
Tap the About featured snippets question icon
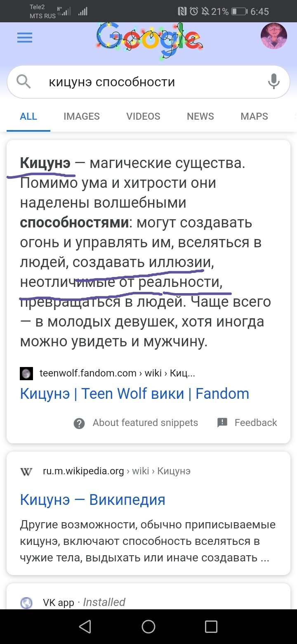click(79, 423)
